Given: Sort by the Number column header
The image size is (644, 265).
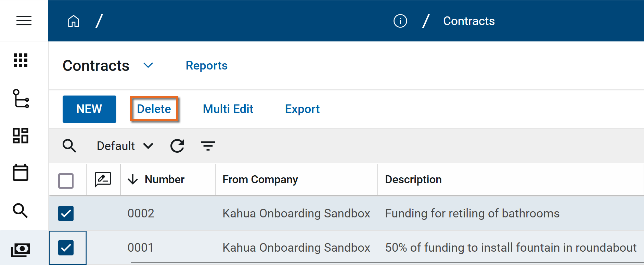Looking at the screenshot, I should click(x=164, y=179).
